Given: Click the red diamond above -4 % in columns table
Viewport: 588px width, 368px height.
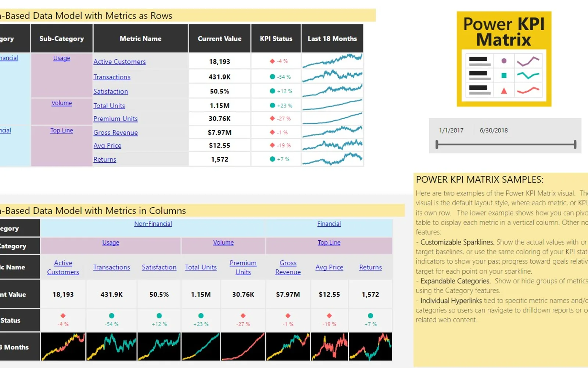Looking at the screenshot, I should click(63, 316).
